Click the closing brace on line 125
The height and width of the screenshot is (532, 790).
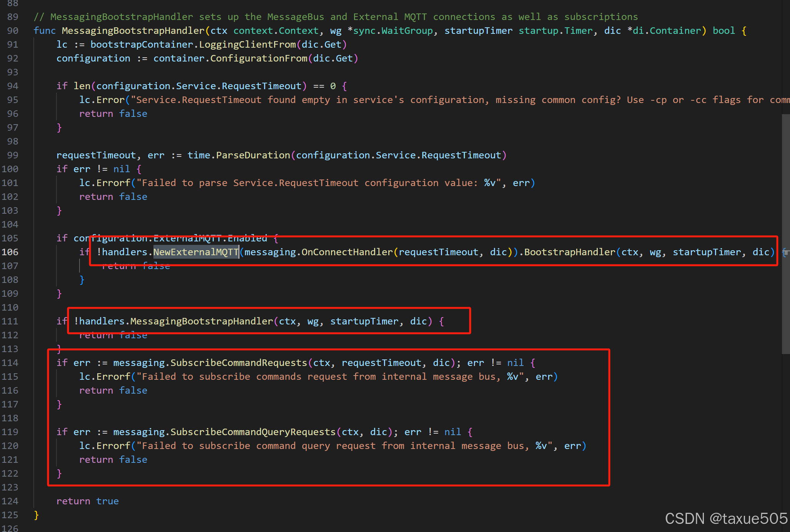pos(35,515)
